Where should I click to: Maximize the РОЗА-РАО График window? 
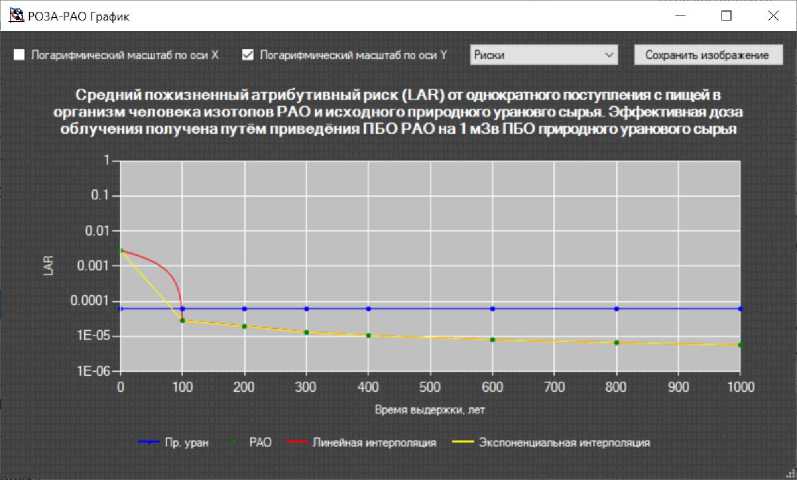[726, 15]
